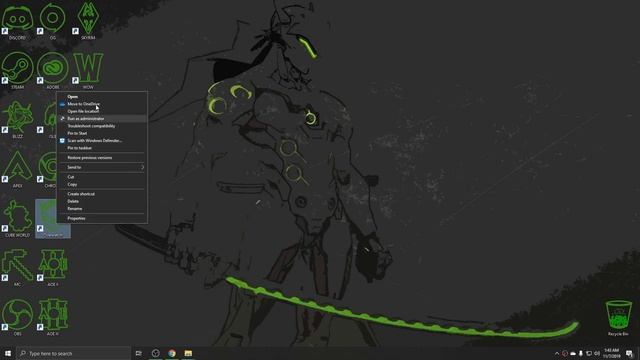Select the Recycle Bin desktop icon
This screenshot has width=640, height=360.
tap(618, 318)
